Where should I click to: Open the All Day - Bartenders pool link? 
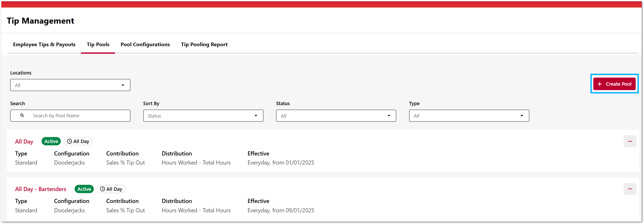(x=41, y=189)
